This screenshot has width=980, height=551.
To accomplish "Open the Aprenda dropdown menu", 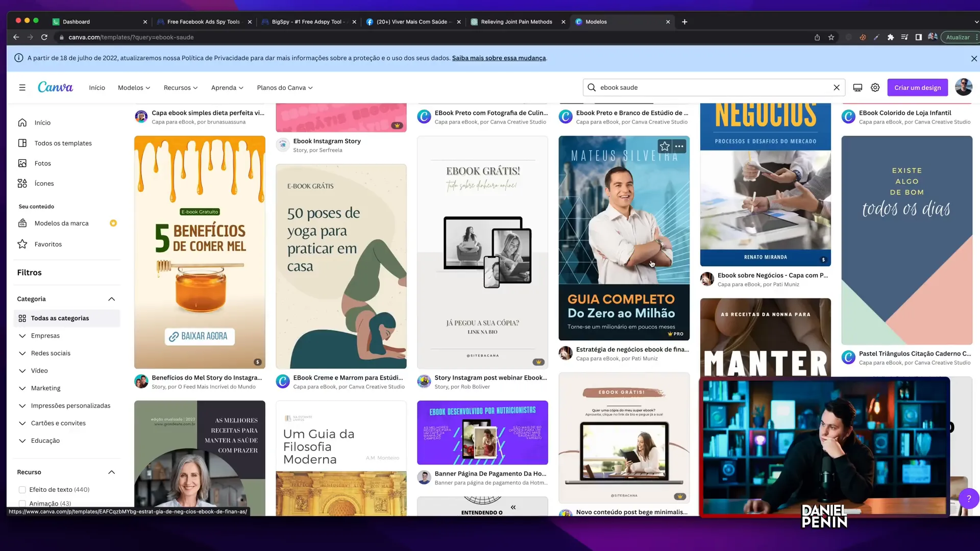I will click(227, 88).
